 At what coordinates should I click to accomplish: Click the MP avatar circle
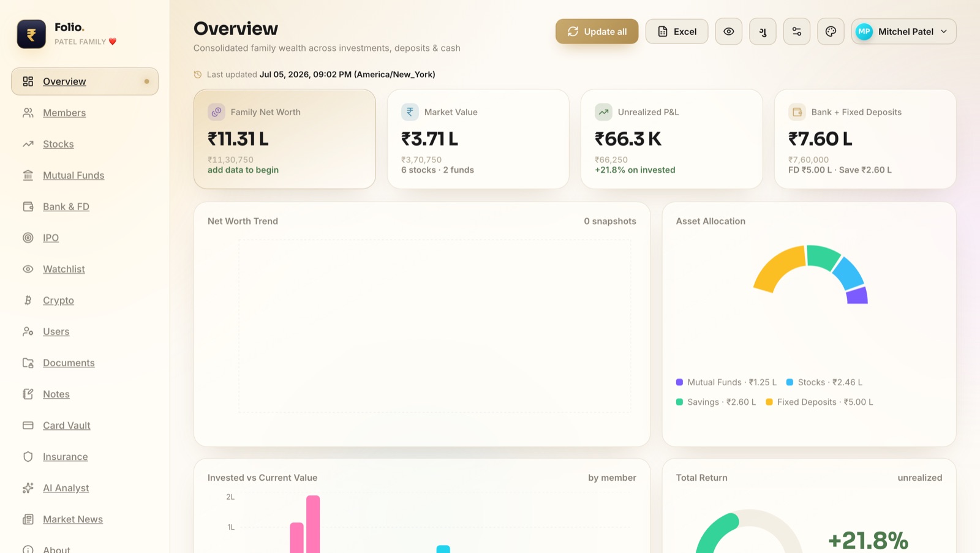(x=864, y=32)
